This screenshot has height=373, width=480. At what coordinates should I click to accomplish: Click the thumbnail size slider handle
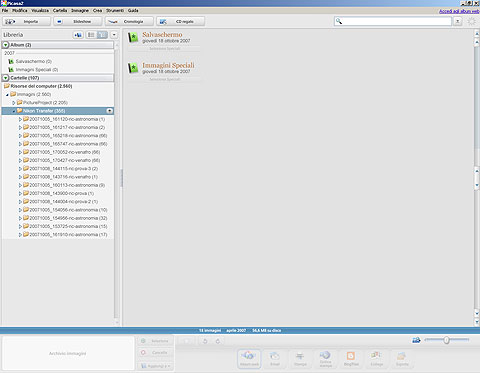[x=446, y=340]
